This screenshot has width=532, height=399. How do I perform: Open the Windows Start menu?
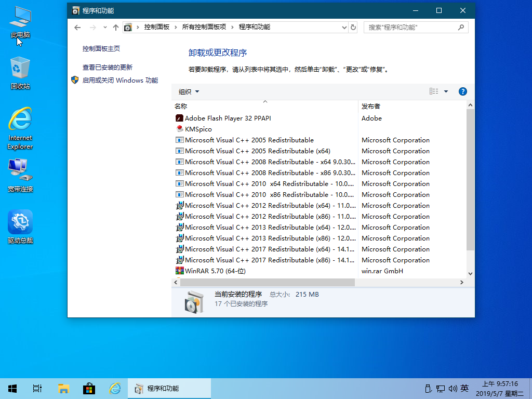coord(12,389)
